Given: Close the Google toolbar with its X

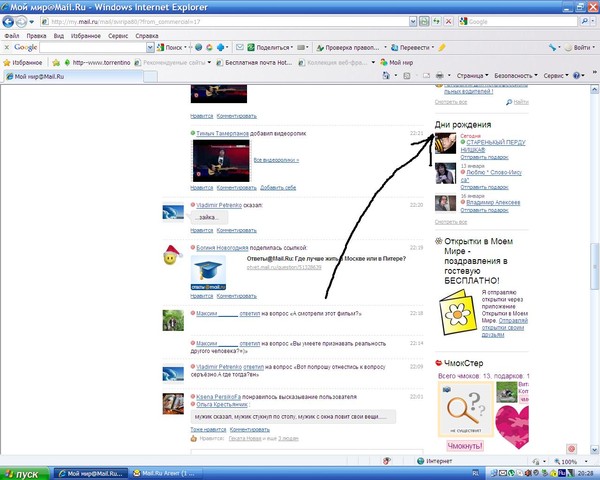Looking at the screenshot, I should tap(6, 47).
